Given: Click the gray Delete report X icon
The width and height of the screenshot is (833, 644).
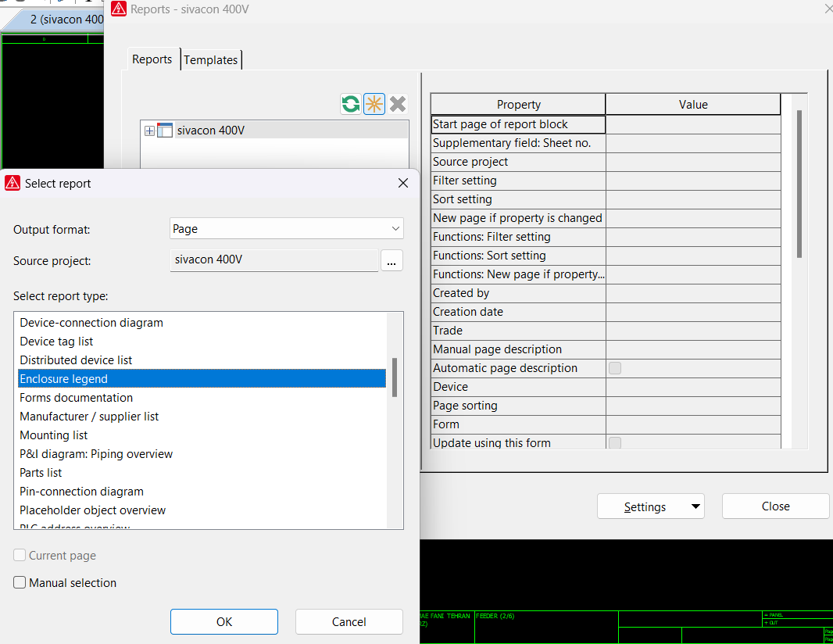Looking at the screenshot, I should click(x=398, y=104).
